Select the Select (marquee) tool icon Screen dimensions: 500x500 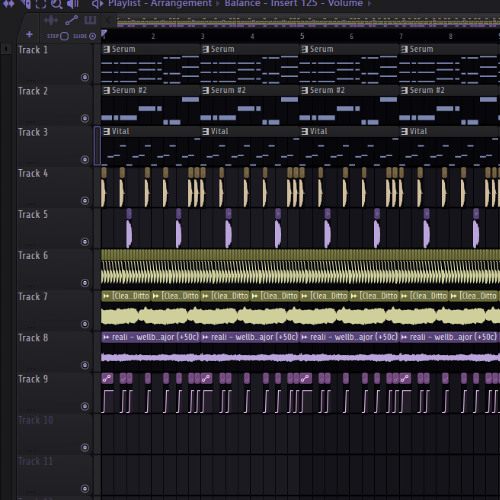(x=40, y=4)
